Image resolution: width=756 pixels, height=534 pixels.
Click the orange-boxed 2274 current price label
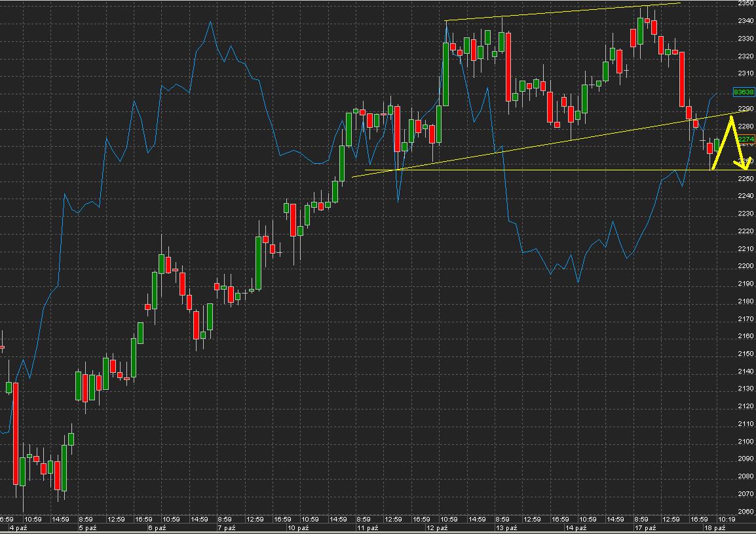746,139
